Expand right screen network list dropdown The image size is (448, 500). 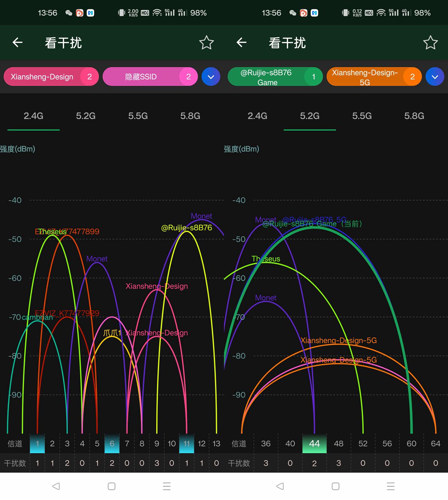point(435,77)
